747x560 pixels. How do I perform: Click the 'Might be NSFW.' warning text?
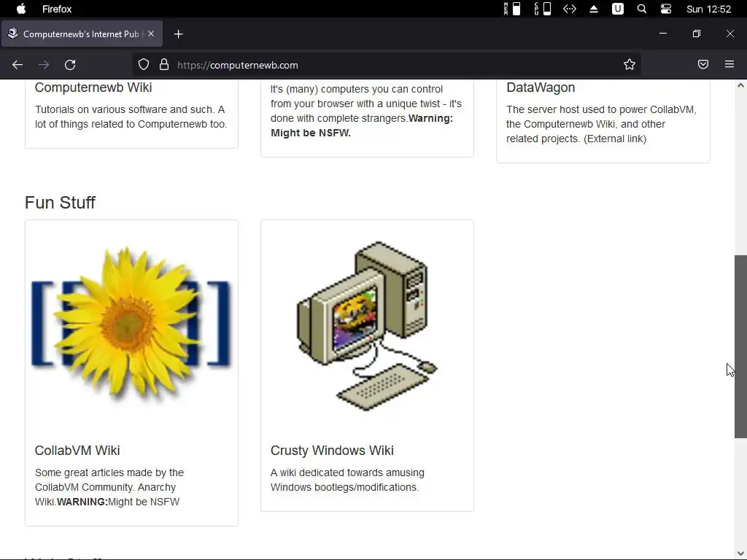(311, 133)
